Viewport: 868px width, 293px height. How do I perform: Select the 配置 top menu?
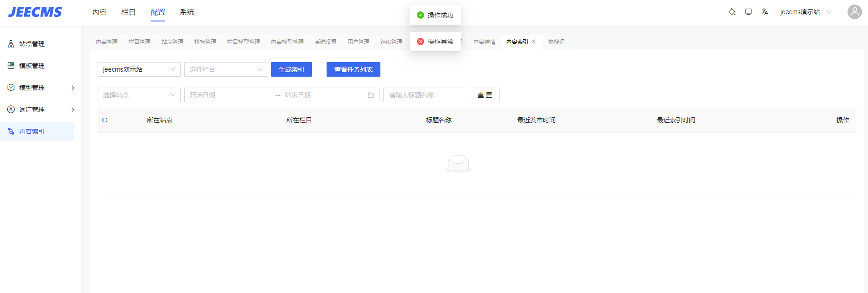(x=158, y=12)
